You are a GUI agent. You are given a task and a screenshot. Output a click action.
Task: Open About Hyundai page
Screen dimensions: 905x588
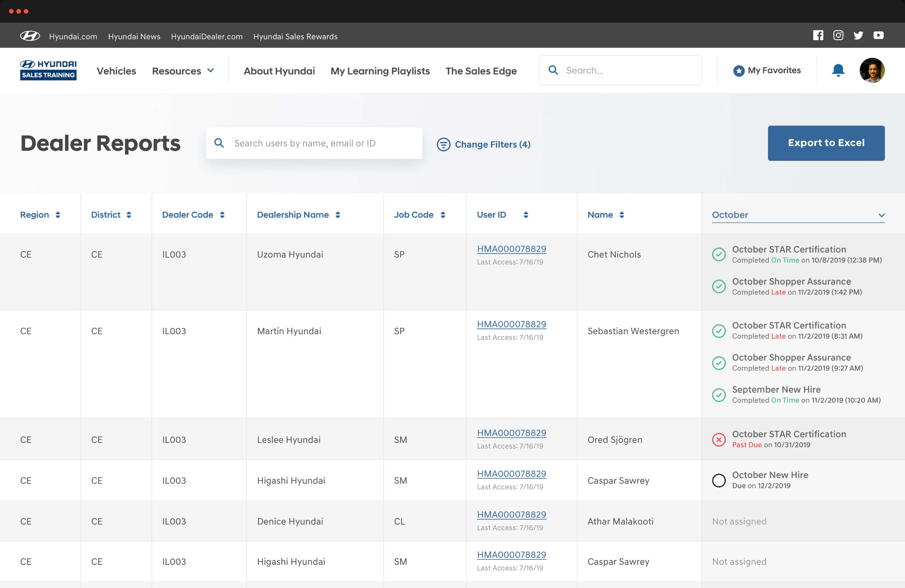click(279, 71)
